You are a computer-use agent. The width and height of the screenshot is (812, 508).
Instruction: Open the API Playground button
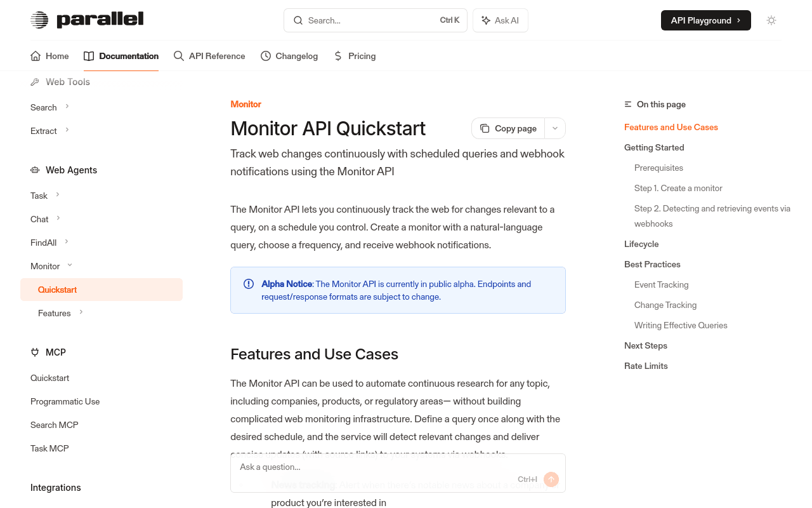coord(706,20)
